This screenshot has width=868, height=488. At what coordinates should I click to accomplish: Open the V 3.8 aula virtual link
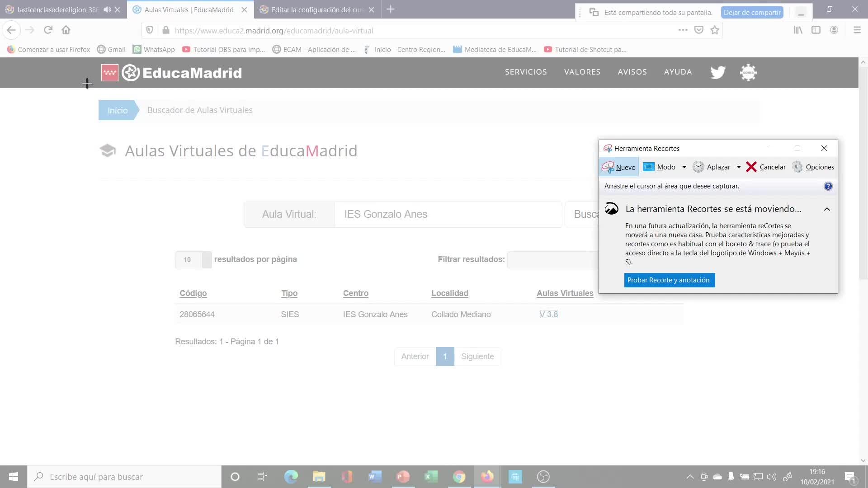click(548, 314)
